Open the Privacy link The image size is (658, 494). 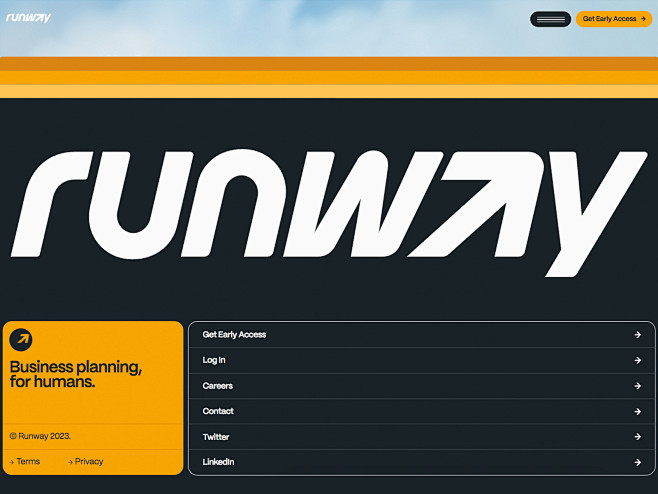pyautogui.click(x=86, y=461)
